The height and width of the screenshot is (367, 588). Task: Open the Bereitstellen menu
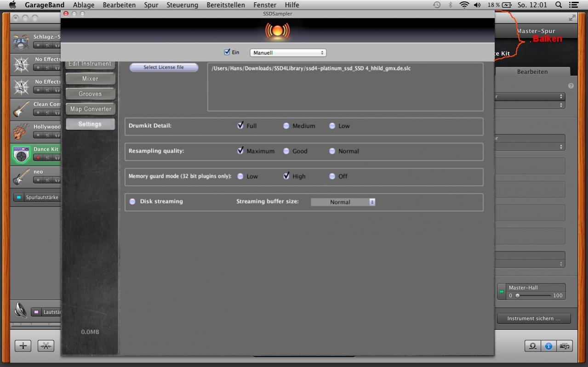(226, 5)
